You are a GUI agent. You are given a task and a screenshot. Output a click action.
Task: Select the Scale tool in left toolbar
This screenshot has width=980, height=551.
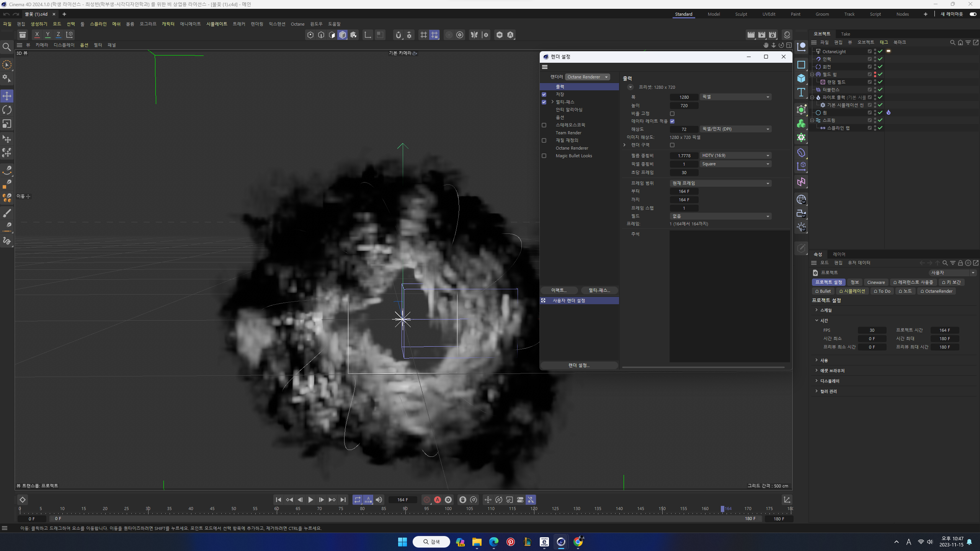[7, 124]
